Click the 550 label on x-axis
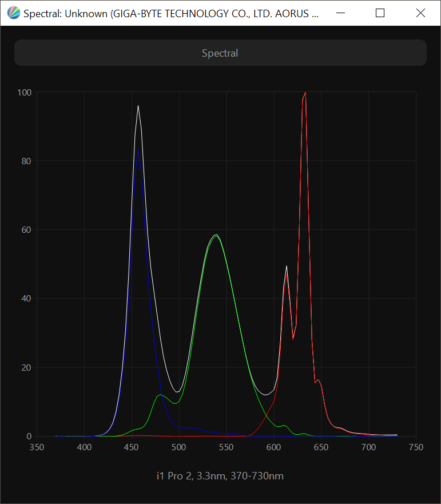441x504 pixels. (227, 447)
